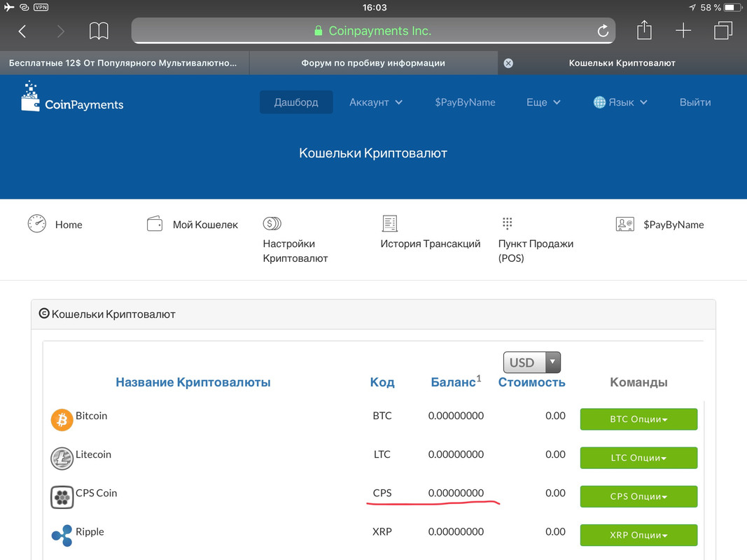Open XRP Опции dropdown button
This screenshot has height=560, width=747.
(638, 535)
